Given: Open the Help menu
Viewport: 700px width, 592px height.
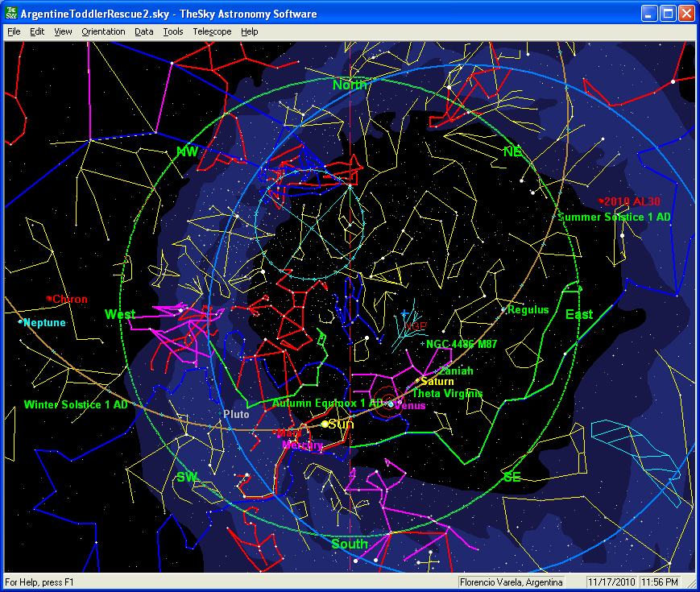Looking at the screenshot, I should pyautogui.click(x=250, y=31).
